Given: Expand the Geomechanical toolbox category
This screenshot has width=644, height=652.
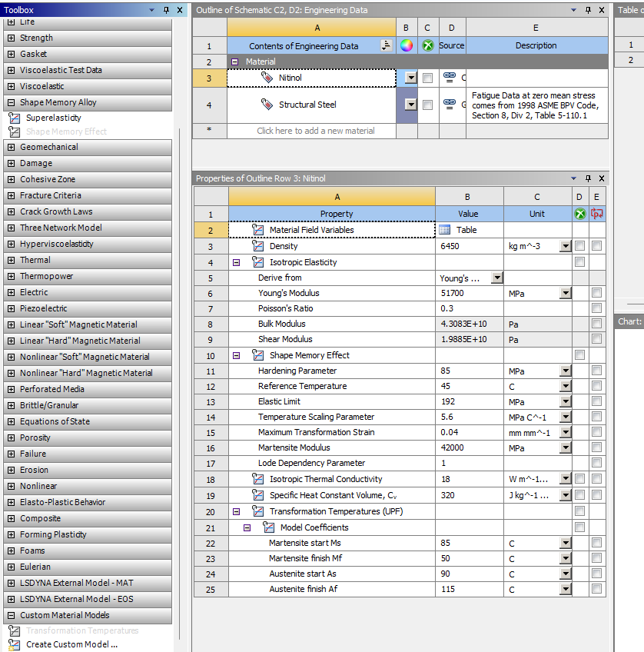Looking at the screenshot, I should pyautogui.click(x=11, y=147).
